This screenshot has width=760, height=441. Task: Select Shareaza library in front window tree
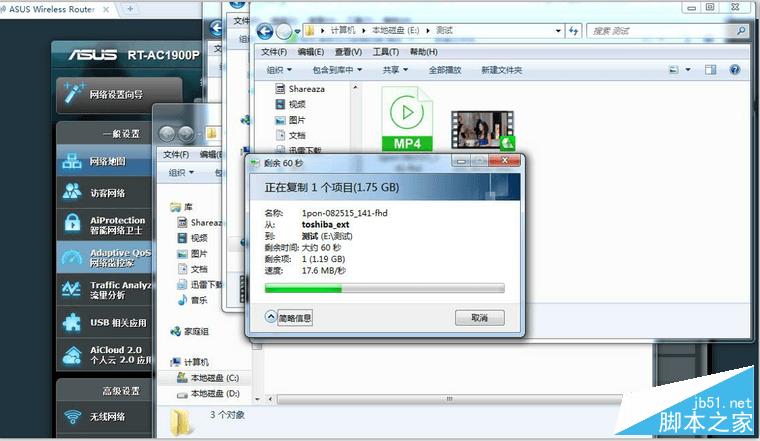pos(301,89)
